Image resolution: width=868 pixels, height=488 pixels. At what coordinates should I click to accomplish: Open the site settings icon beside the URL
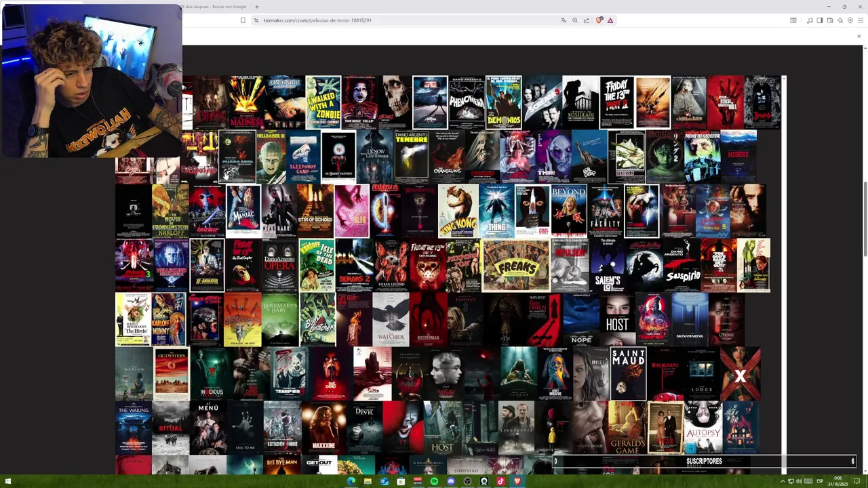coord(256,20)
